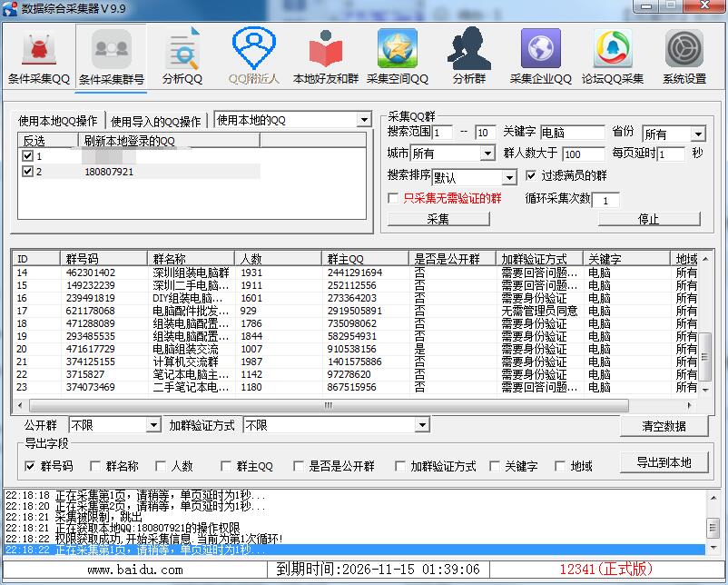Click the www.baidu.com status bar link
This screenshot has width=728, height=585.
tap(135, 570)
